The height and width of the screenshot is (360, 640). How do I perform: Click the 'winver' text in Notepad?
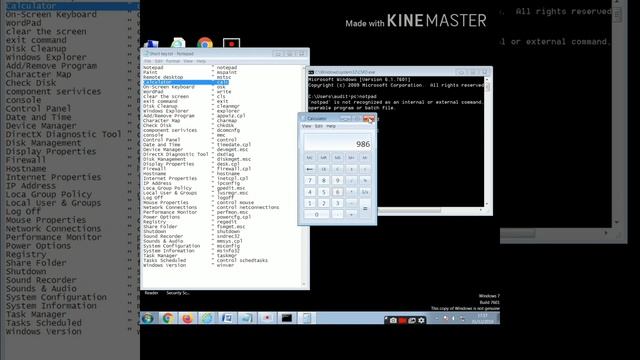tap(225, 265)
